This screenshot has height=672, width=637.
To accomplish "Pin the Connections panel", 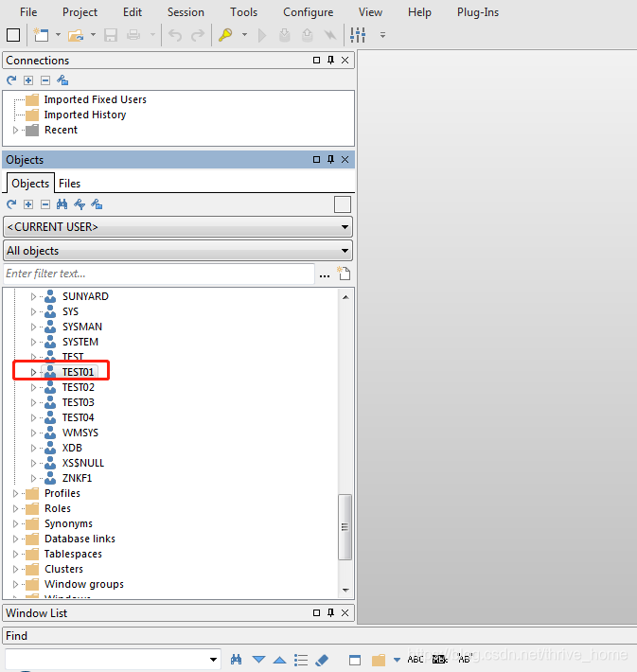I will pos(330,60).
